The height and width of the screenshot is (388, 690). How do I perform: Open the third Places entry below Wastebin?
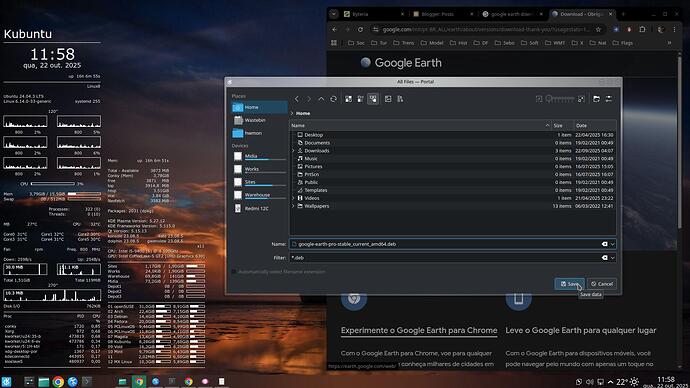(259, 133)
